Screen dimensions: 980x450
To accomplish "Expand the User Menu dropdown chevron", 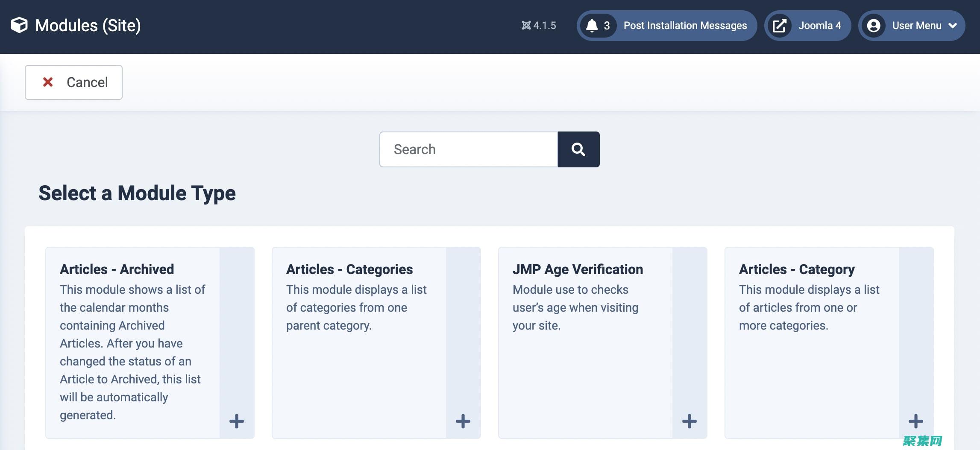I will (952, 25).
